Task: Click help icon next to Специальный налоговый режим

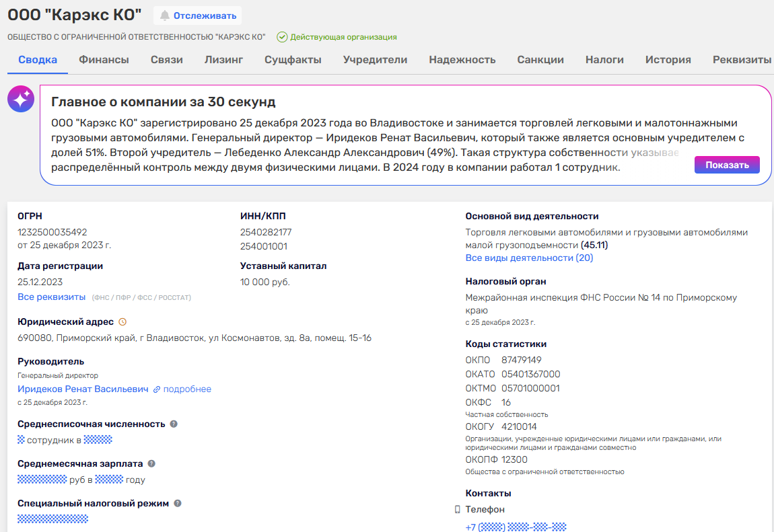Action: 178,503
